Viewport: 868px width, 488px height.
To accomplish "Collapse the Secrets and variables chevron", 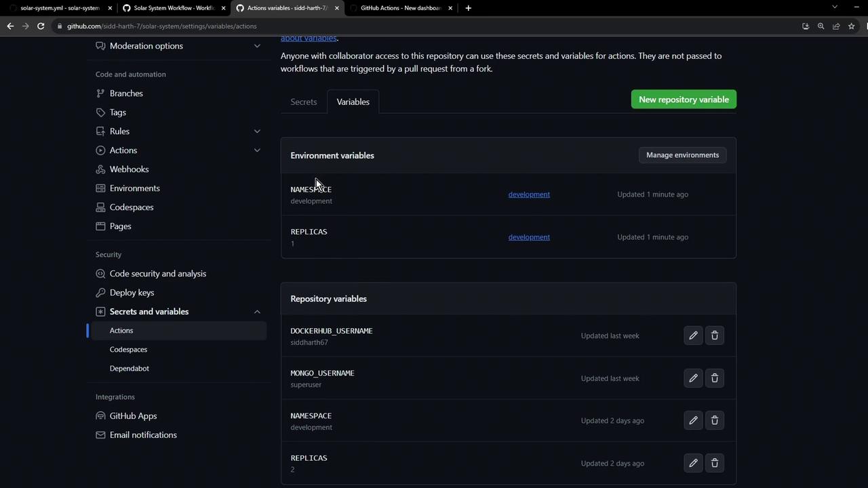I will (x=257, y=312).
